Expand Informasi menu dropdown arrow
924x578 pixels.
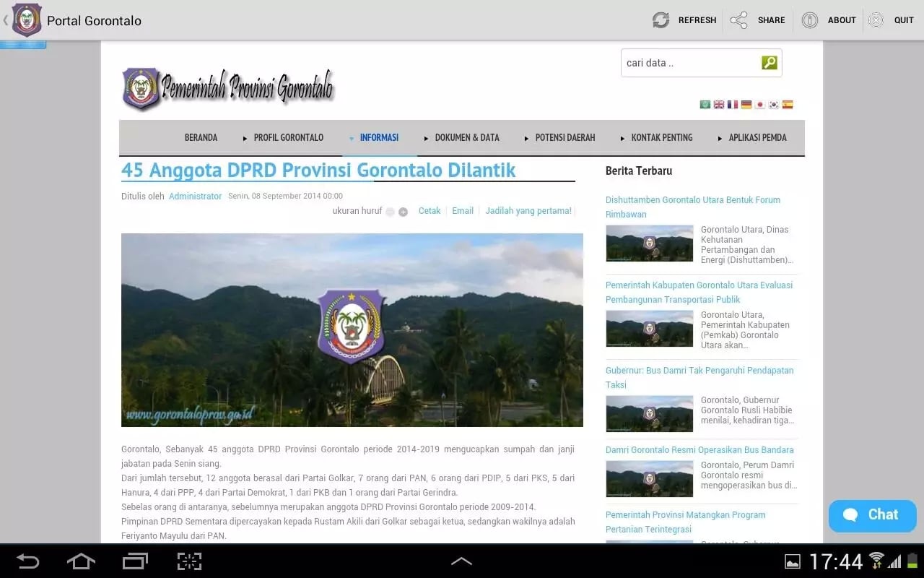click(x=352, y=138)
